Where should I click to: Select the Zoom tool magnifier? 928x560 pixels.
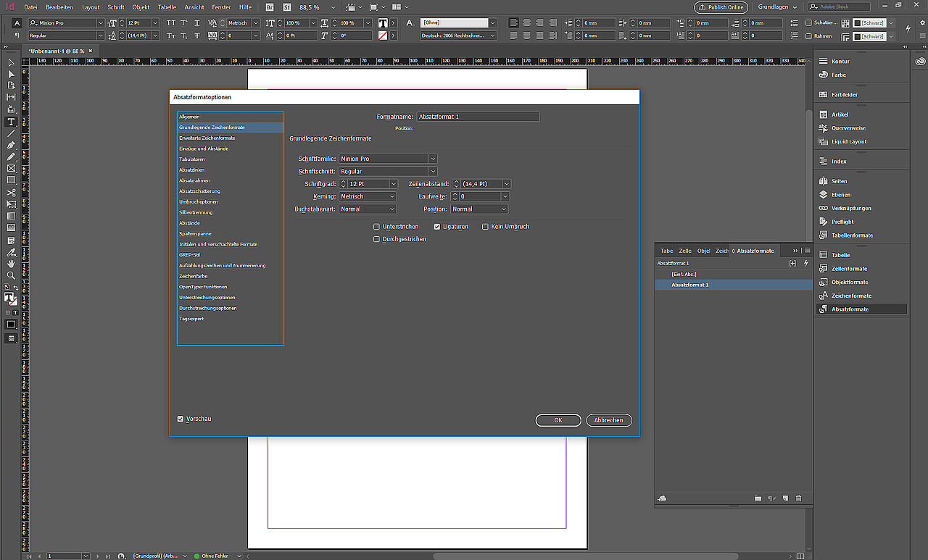(x=11, y=276)
